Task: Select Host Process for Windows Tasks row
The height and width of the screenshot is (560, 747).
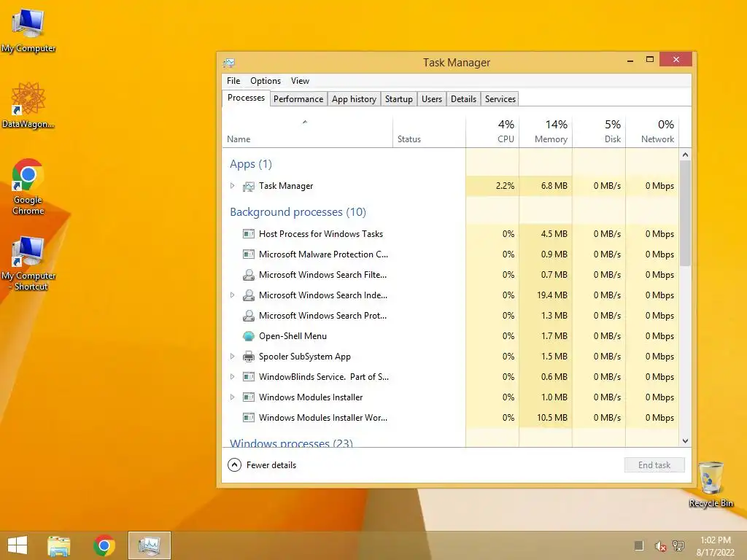Action: click(451, 234)
